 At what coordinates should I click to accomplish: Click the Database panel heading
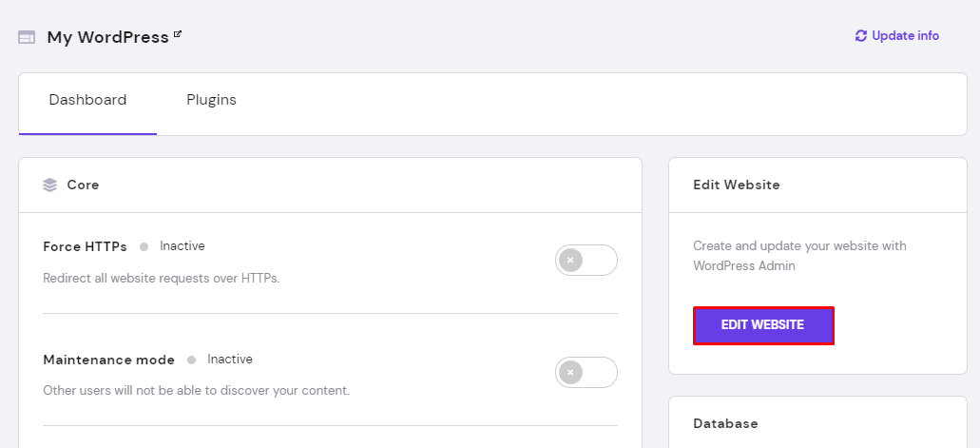725,423
